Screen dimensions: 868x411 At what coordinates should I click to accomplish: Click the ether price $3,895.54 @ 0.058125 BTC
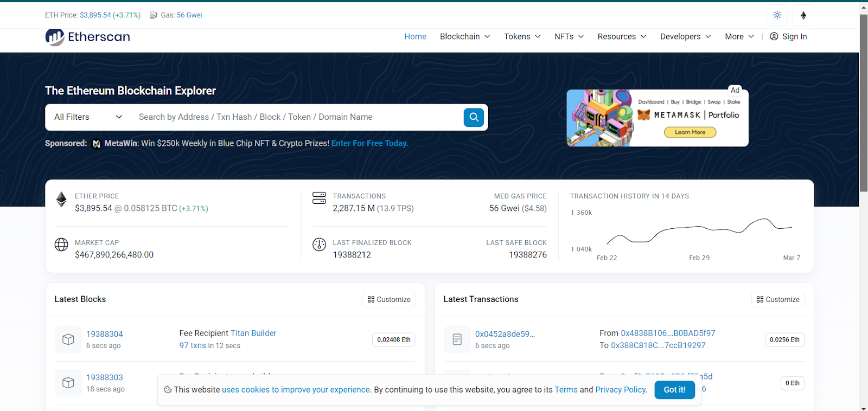pyautogui.click(x=126, y=208)
